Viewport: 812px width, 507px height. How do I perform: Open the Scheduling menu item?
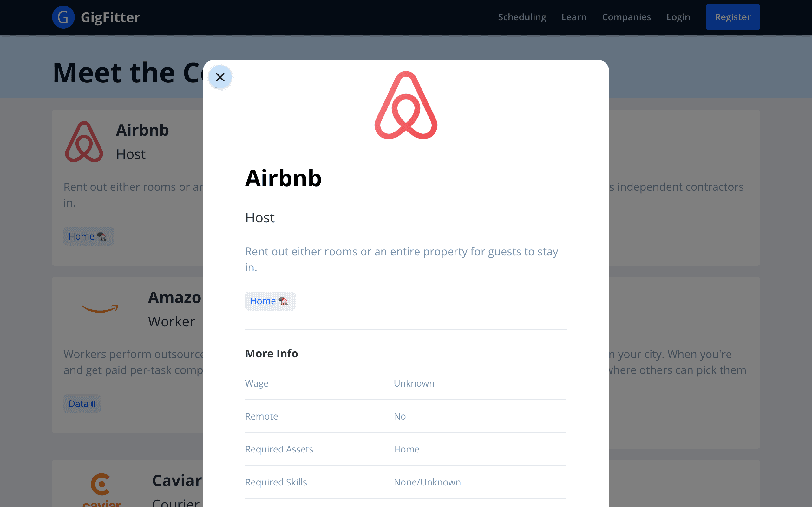click(x=522, y=17)
